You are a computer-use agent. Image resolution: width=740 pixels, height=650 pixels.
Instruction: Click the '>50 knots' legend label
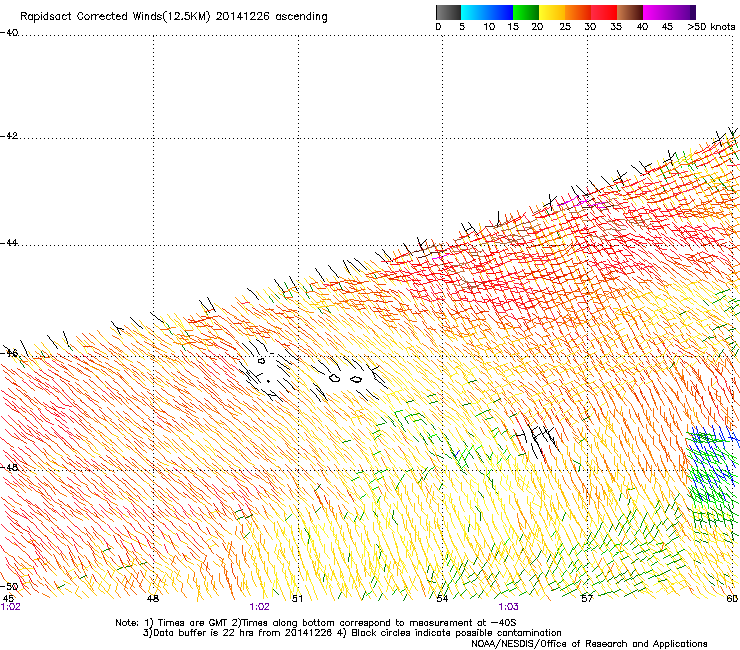coord(711,27)
